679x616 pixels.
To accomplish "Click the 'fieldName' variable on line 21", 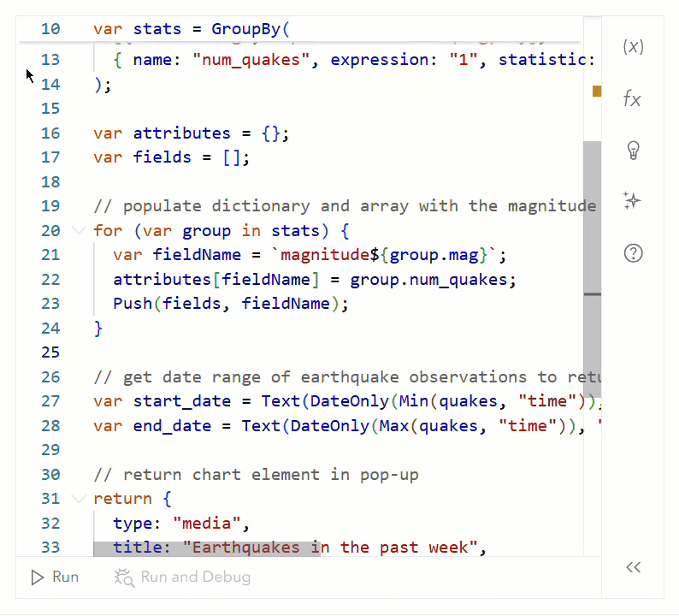I will coord(197,255).
